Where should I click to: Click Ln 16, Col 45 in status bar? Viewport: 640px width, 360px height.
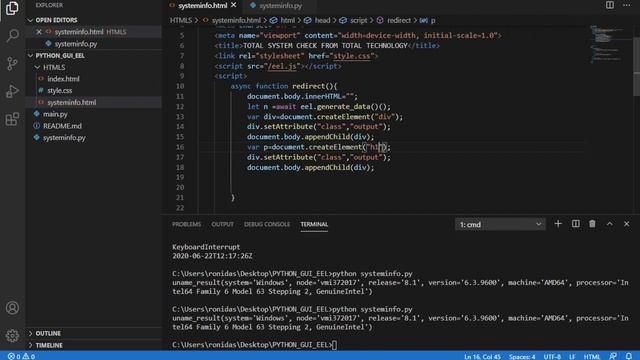pos(482,356)
